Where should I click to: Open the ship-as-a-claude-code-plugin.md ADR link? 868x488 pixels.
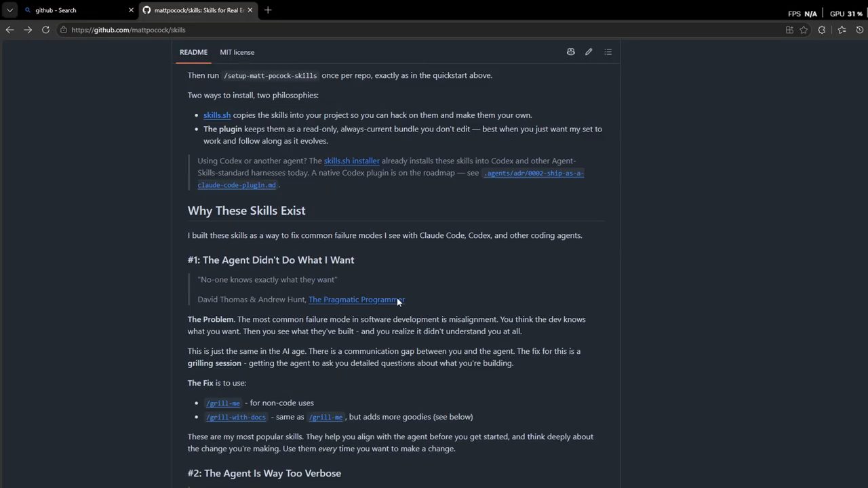click(x=391, y=179)
